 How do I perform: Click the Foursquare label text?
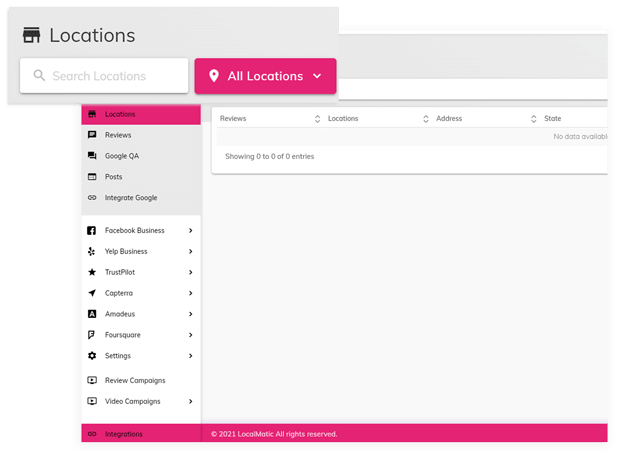[x=123, y=335]
